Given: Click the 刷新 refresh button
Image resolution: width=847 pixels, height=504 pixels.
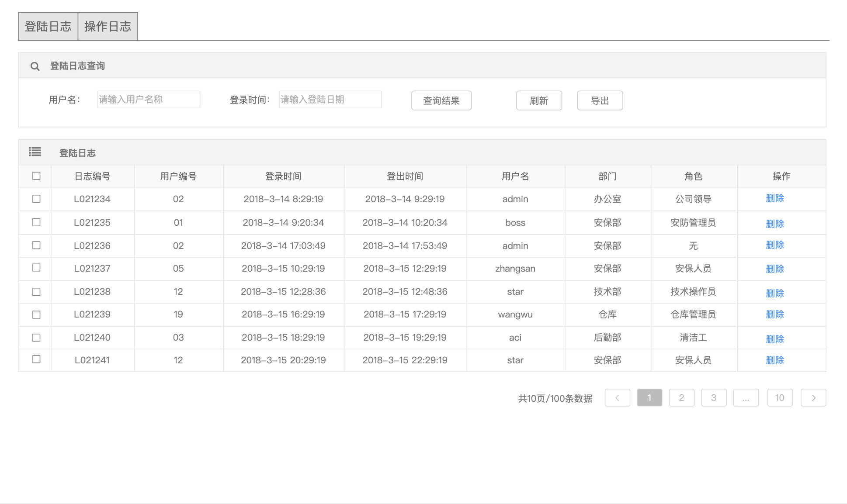Looking at the screenshot, I should (x=538, y=101).
